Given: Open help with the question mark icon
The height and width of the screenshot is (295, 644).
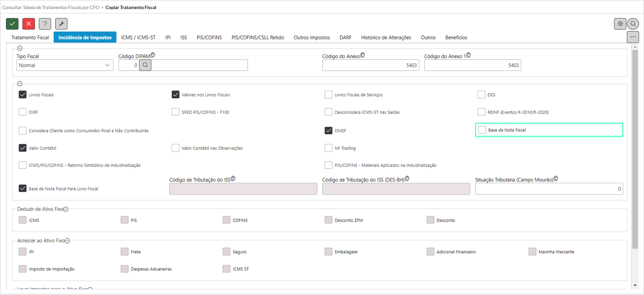Looking at the screenshot, I should 45,24.
